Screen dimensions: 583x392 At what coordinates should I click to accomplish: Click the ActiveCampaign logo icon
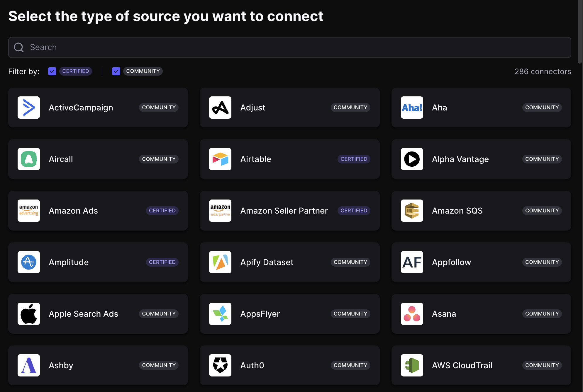[x=29, y=108]
